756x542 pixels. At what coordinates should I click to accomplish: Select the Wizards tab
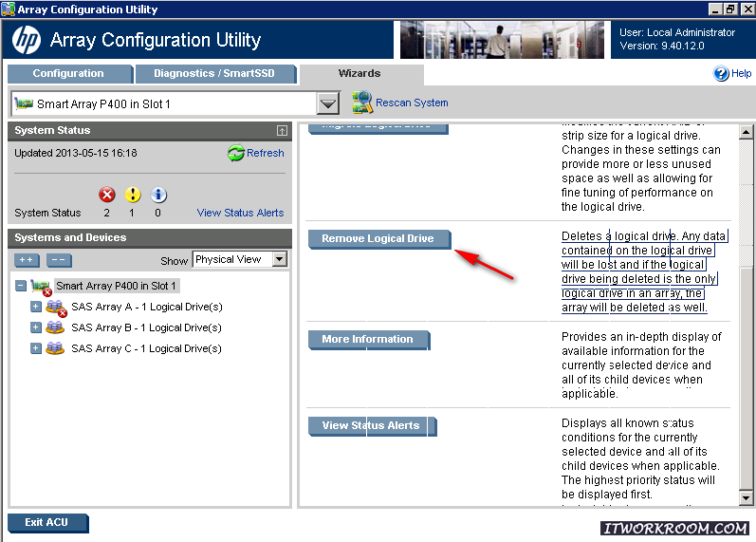[x=360, y=74]
